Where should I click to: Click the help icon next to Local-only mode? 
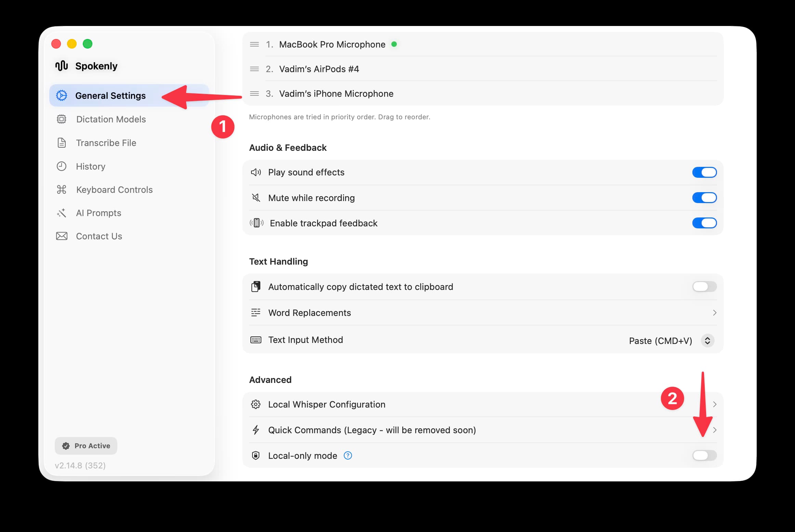pos(348,455)
